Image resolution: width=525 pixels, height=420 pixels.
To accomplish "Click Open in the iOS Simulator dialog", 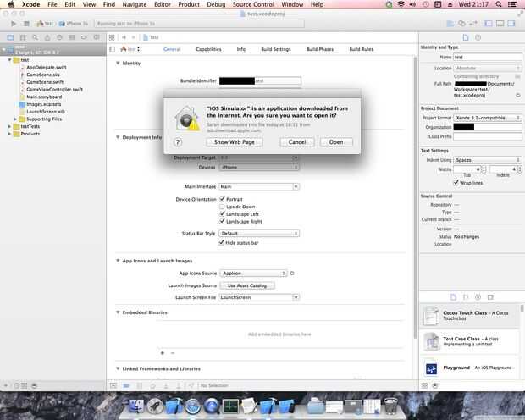I will coord(336,142).
